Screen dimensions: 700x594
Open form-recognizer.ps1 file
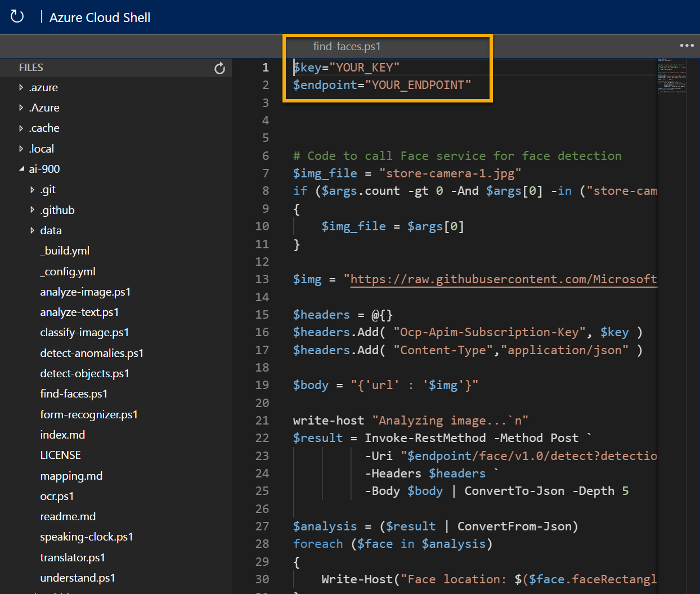[x=89, y=414]
